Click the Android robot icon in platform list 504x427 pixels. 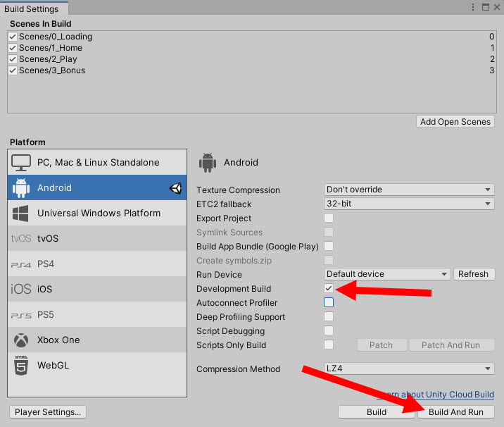tap(21, 188)
